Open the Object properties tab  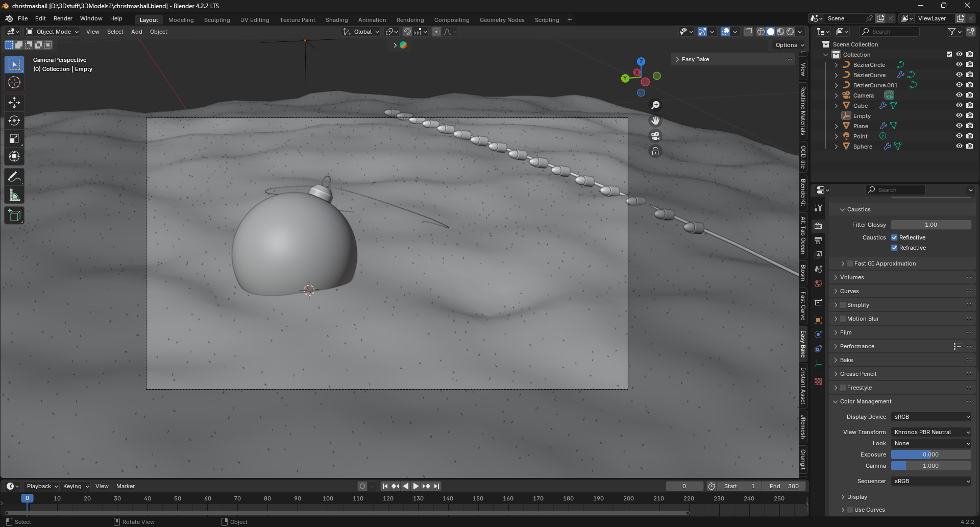pyautogui.click(x=818, y=320)
